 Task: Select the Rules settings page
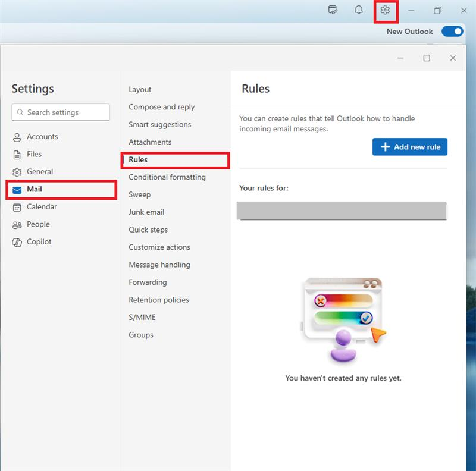tap(175, 160)
